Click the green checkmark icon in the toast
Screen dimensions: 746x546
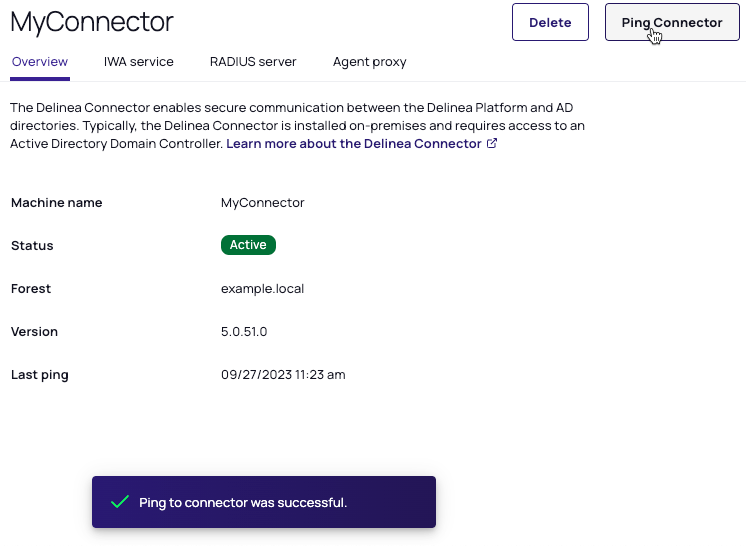coord(120,502)
